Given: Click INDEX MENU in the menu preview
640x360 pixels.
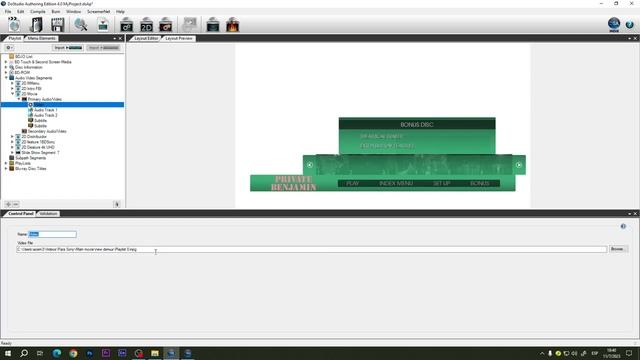Looking at the screenshot, I should click(x=396, y=183).
